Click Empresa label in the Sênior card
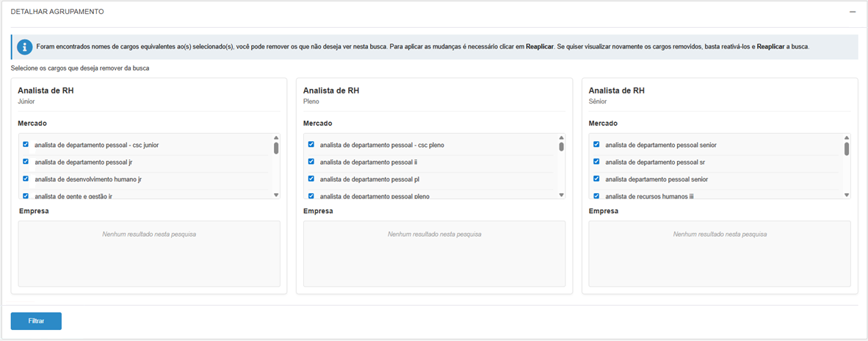Viewport: 868px width, 341px height. (x=604, y=211)
